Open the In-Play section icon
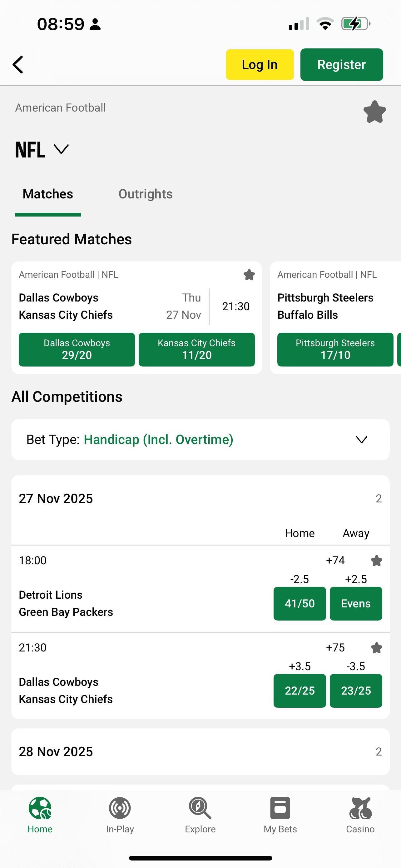Screen dimensions: 401x868 tap(120, 809)
